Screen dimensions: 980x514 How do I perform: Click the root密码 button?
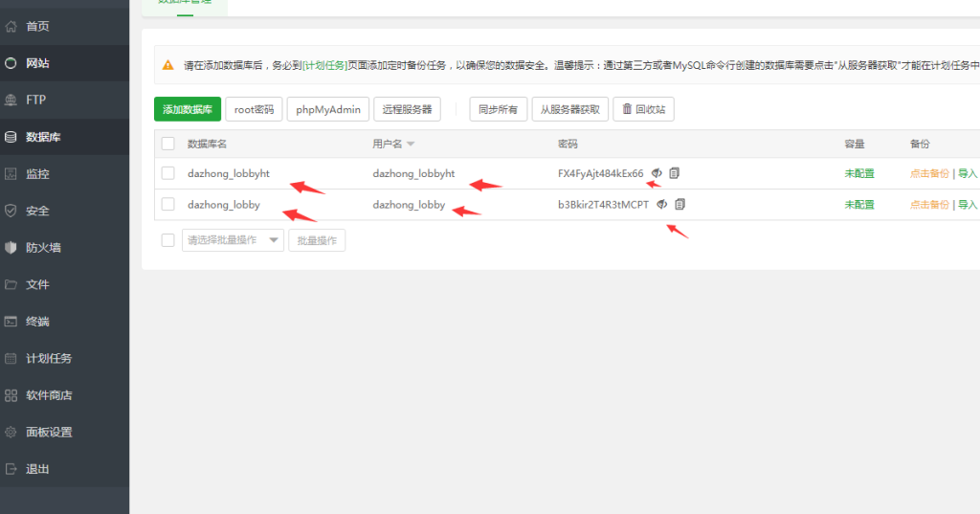254,109
